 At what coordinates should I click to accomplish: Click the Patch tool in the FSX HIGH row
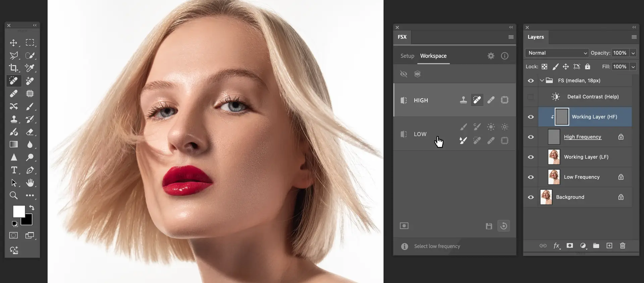click(504, 100)
